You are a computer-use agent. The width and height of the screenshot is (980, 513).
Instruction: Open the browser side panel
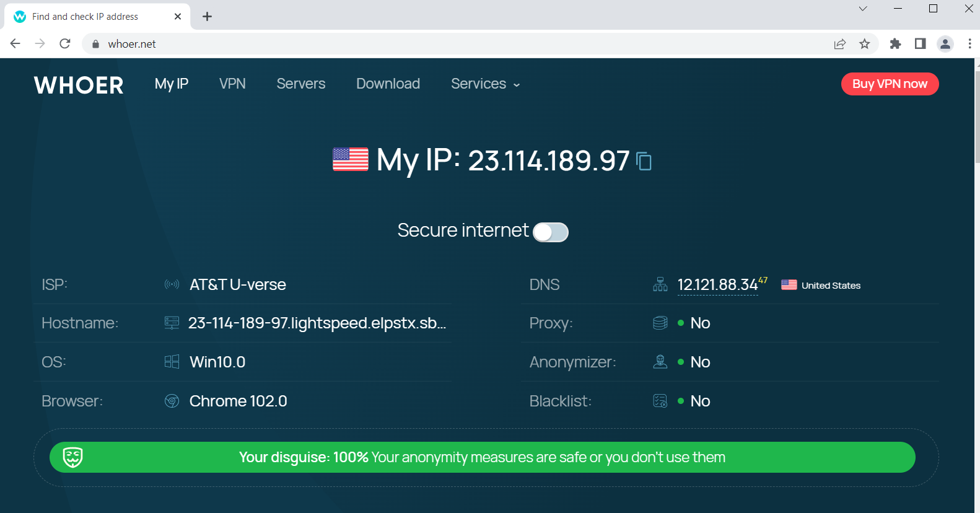tap(920, 43)
